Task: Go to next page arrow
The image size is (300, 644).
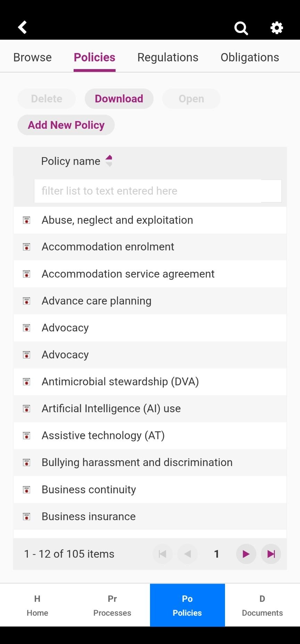Action: pyautogui.click(x=246, y=554)
